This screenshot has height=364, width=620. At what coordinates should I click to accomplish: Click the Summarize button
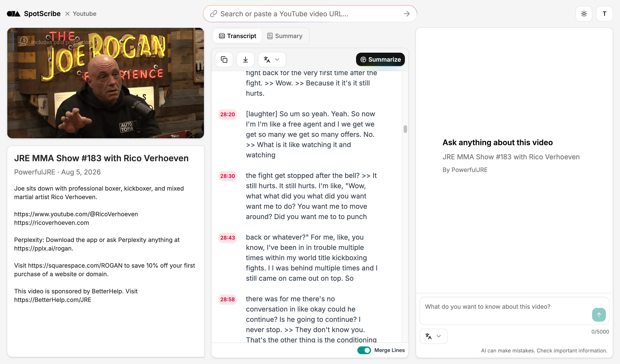coord(380,60)
